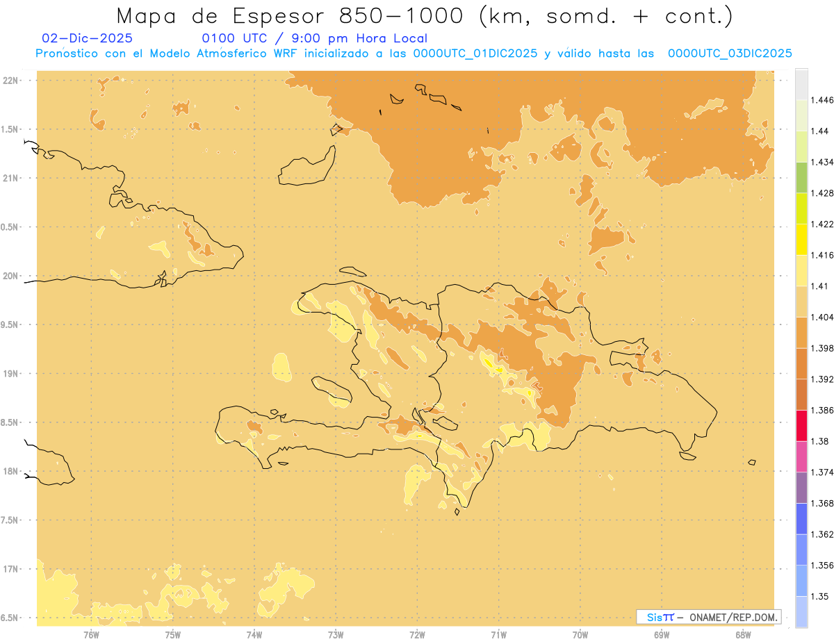This screenshot has width=834, height=644.
Task: Click the '70W' longitude label
Action: click(580, 635)
